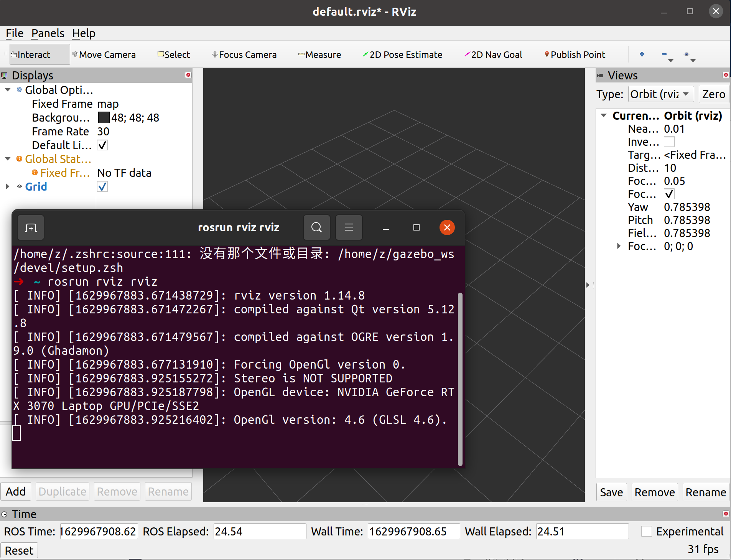Click the Zero button in Views
Viewport: 731px width, 560px height.
point(713,94)
